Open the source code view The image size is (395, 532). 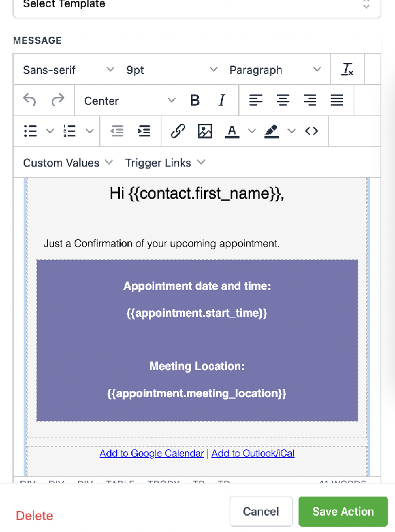(x=312, y=131)
